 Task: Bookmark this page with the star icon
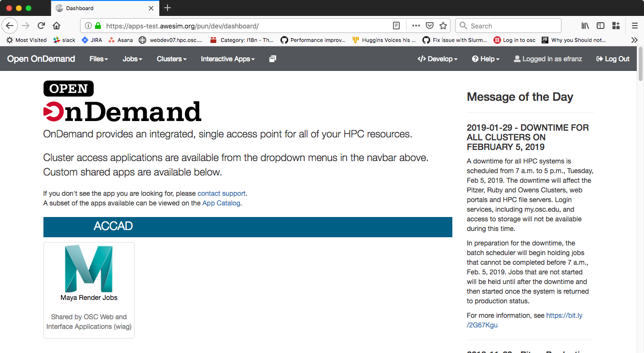[x=443, y=26]
